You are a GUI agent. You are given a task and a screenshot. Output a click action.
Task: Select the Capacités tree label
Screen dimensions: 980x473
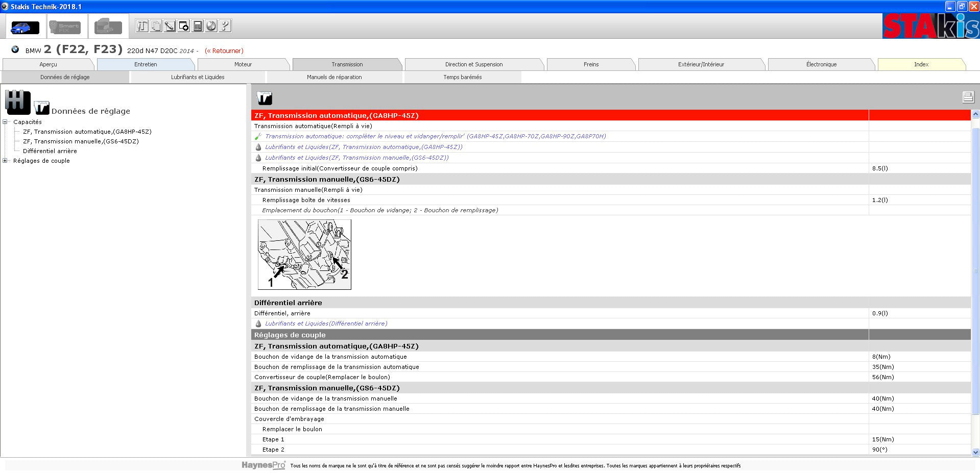[28, 122]
